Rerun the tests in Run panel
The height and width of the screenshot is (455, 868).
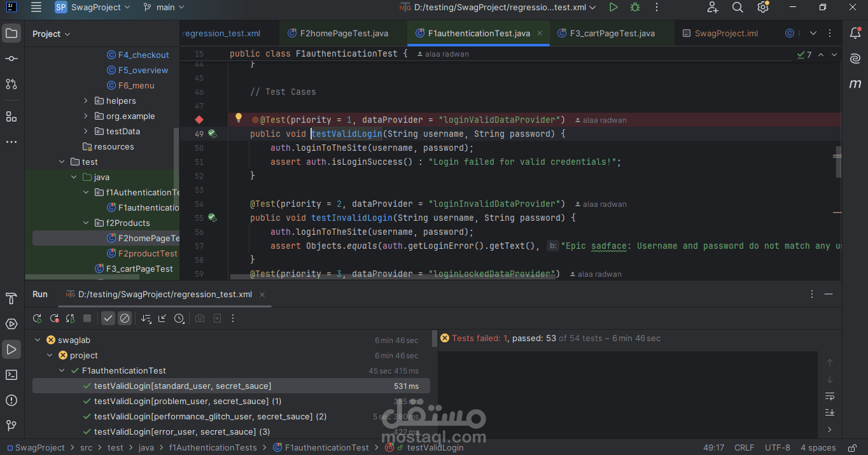pos(38,318)
